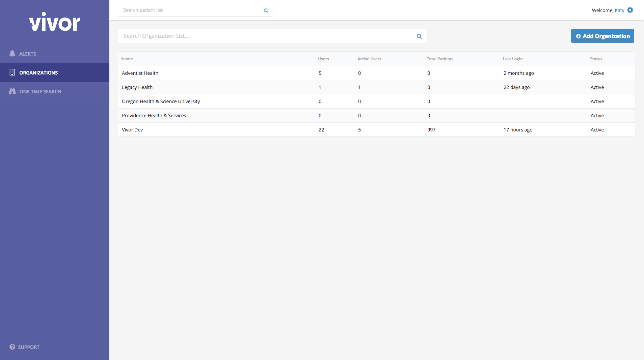The height and width of the screenshot is (360, 644).
Task: Click the 22 users value for Vivor Dev
Action: [x=321, y=130]
